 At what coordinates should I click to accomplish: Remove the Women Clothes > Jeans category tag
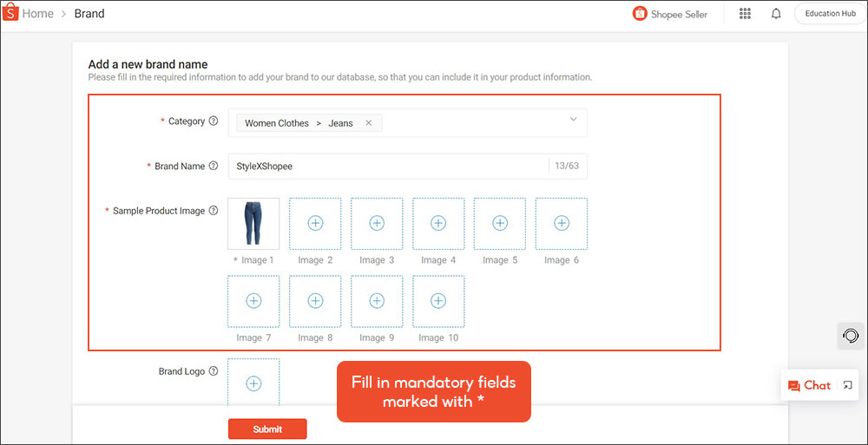pyautogui.click(x=368, y=123)
